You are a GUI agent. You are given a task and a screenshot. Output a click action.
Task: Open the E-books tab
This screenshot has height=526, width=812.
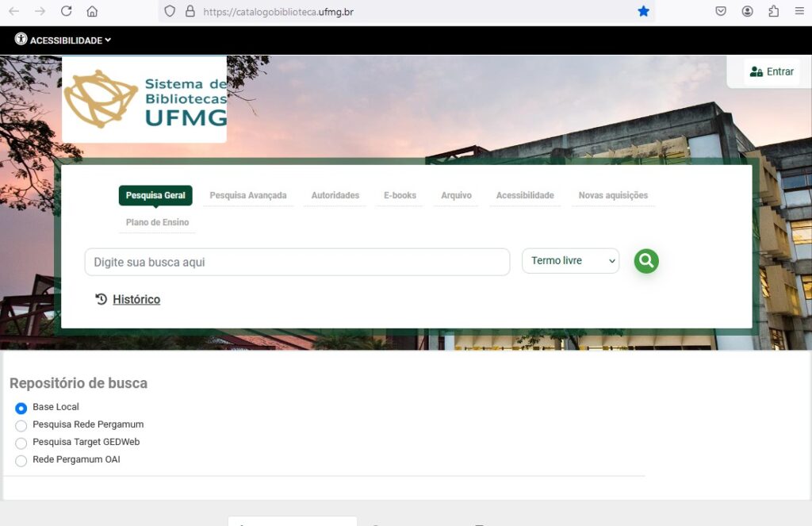click(x=400, y=195)
